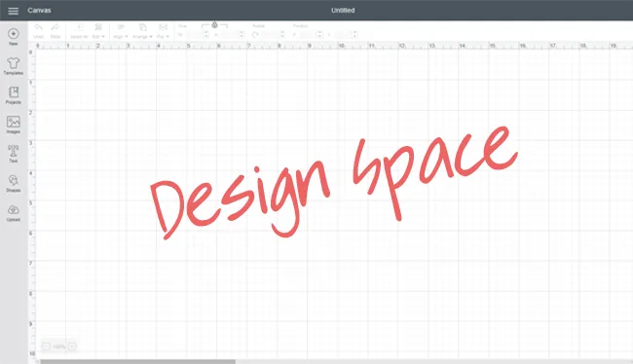This screenshot has height=364, width=633.
Task: Click the Redo button
Action: tap(56, 31)
